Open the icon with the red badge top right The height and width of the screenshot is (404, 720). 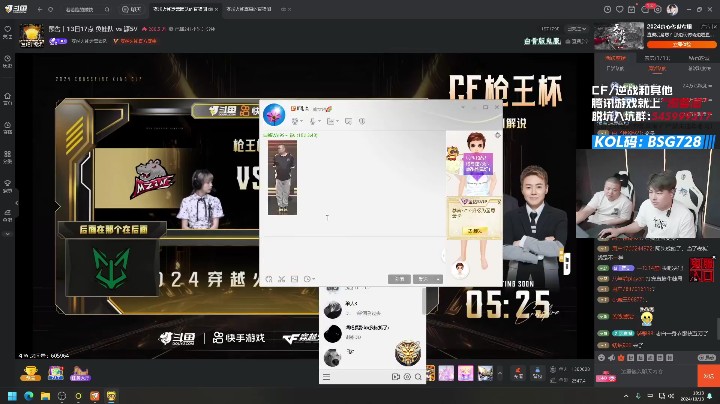[x=646, y=9]
